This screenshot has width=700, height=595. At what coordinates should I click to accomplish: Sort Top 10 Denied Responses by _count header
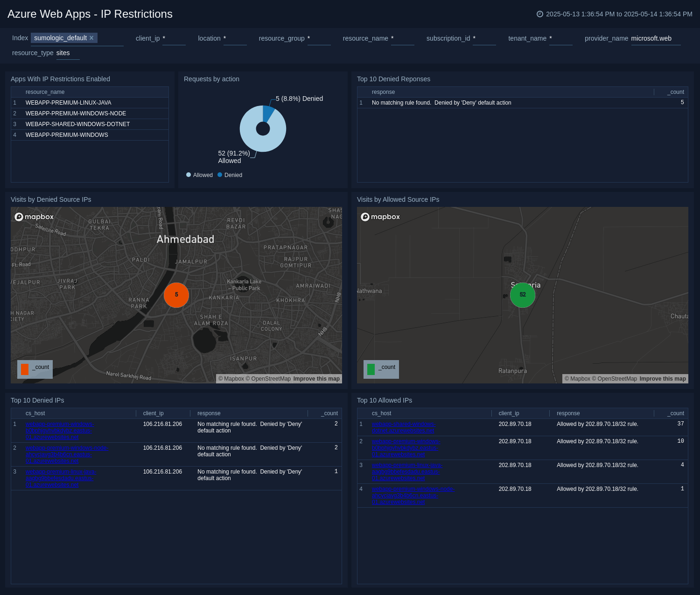click(x=675, y=92)
